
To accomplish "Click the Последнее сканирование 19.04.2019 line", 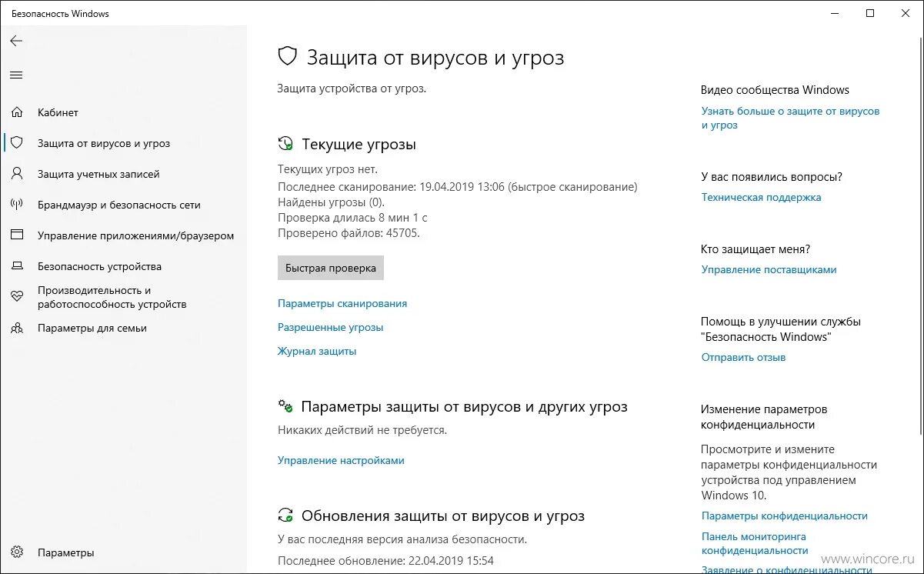I will click(458, 187).
